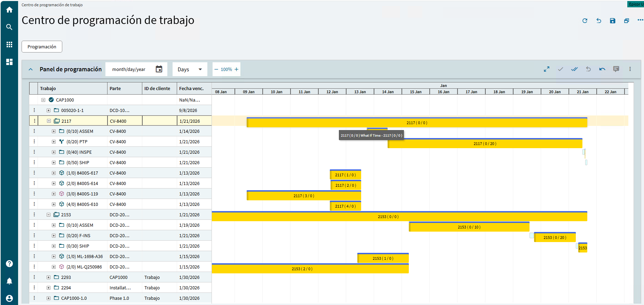Click the save disk icon
The width and height of the screenshot is (644, 305).
click(613, 21)
